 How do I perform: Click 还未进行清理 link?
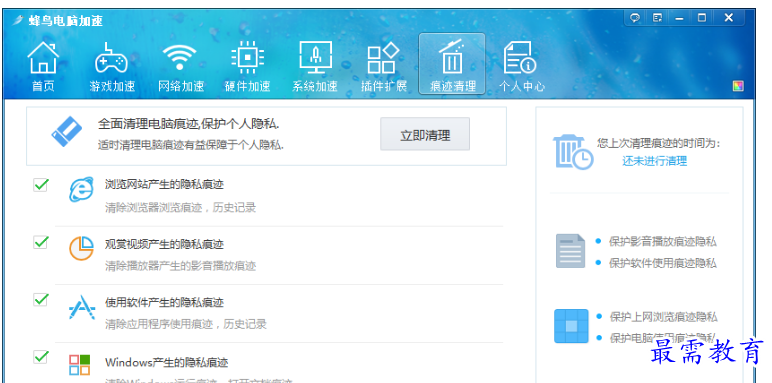[x=654, y=161]
